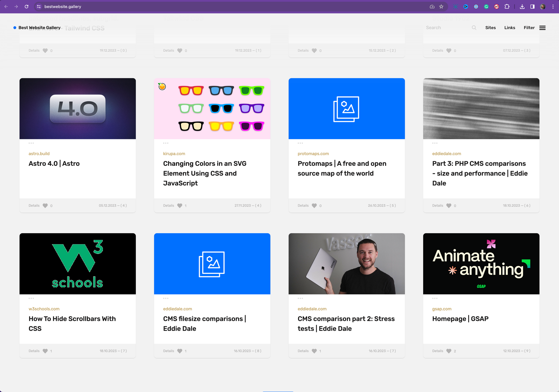The image size is (559, 392).
Task: Bookmark the current page with the star
Action: tap(441, 7)
